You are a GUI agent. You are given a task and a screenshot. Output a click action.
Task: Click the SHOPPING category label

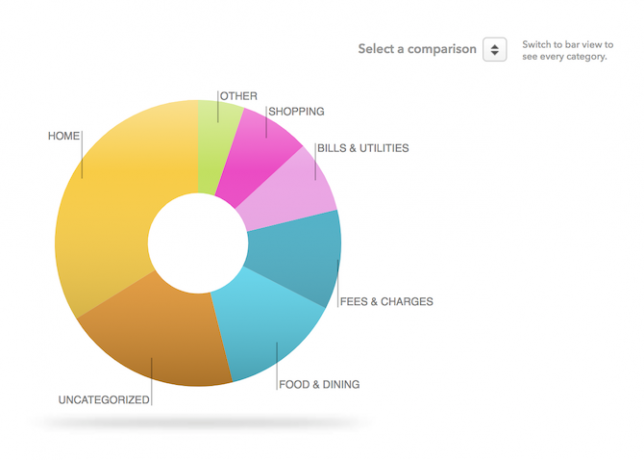click(296, 111)
